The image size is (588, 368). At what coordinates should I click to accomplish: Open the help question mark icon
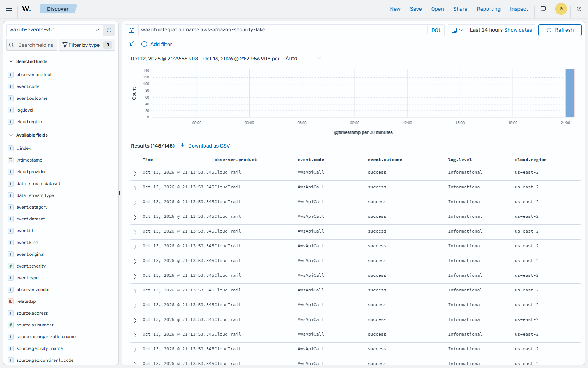click(579, 9)
